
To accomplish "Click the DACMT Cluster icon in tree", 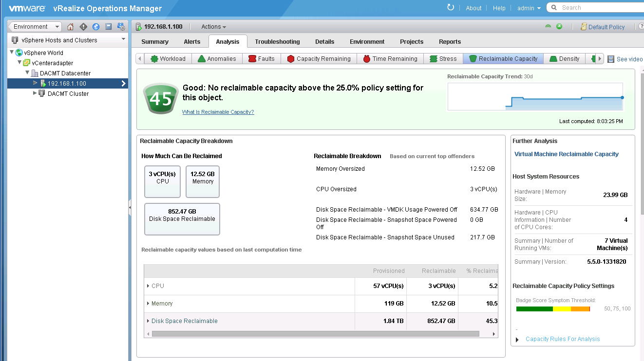I will [x=42, y=93].
